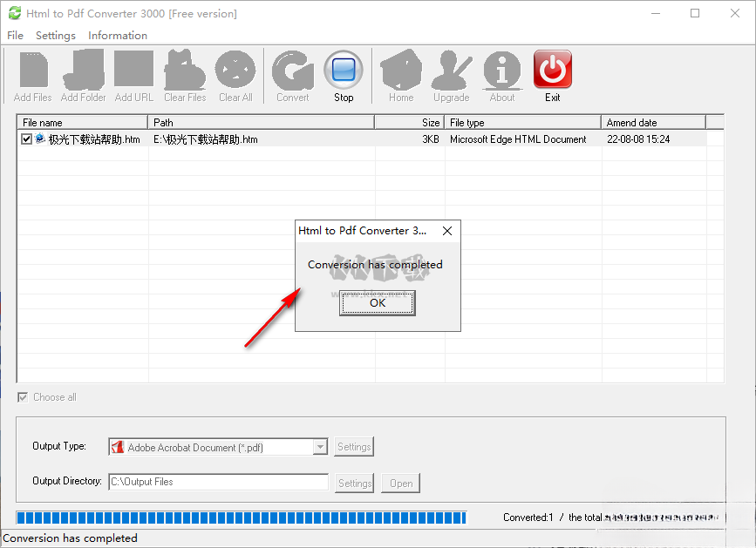756x548 pixels.
Task: Click the Add Folder toolbar icon
Action: click(84, 70)
